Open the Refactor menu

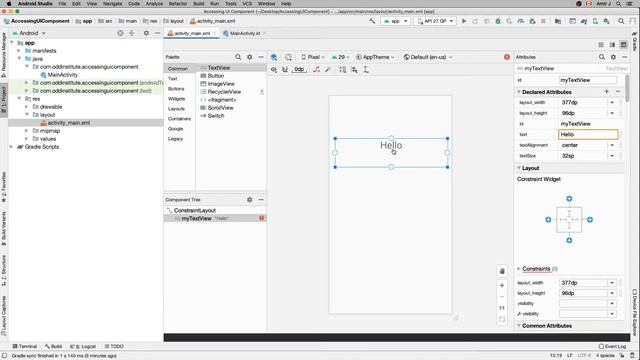(x=178, y=4)
